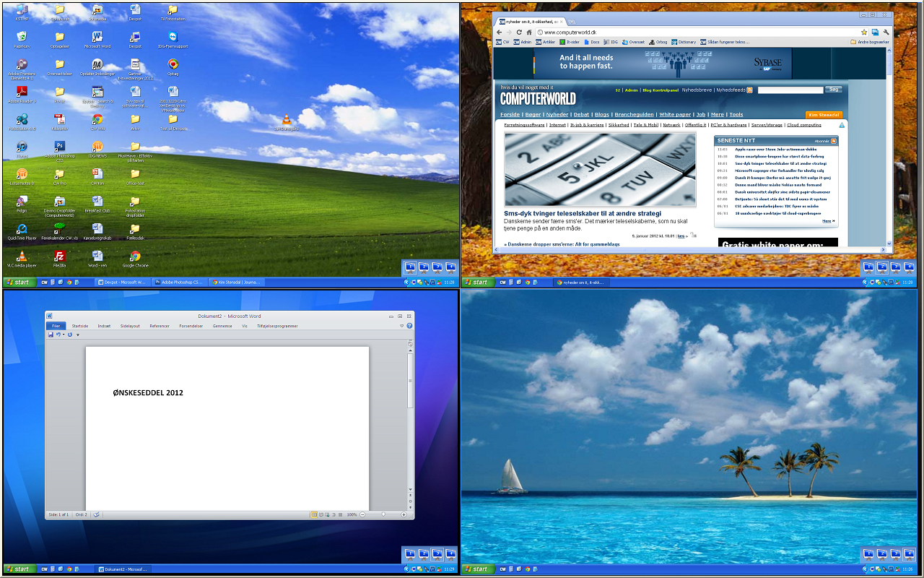This screenshot has width=924, height=578.
Task: Click the FileZilla desktop icon
Action: 60,259
